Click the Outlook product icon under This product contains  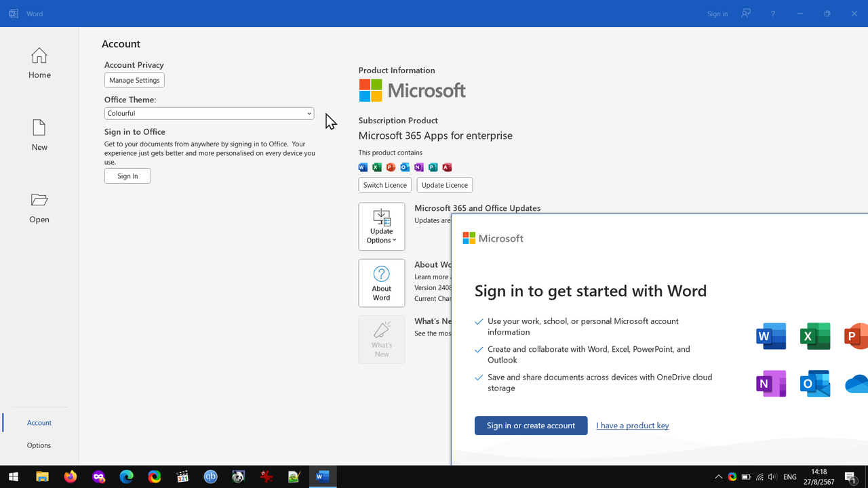[405, 167]
